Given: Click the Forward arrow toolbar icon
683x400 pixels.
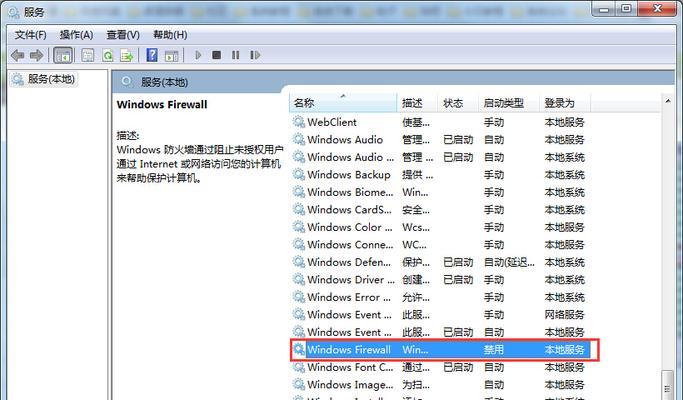Looking at the screenshot, I should click(36, 55).
